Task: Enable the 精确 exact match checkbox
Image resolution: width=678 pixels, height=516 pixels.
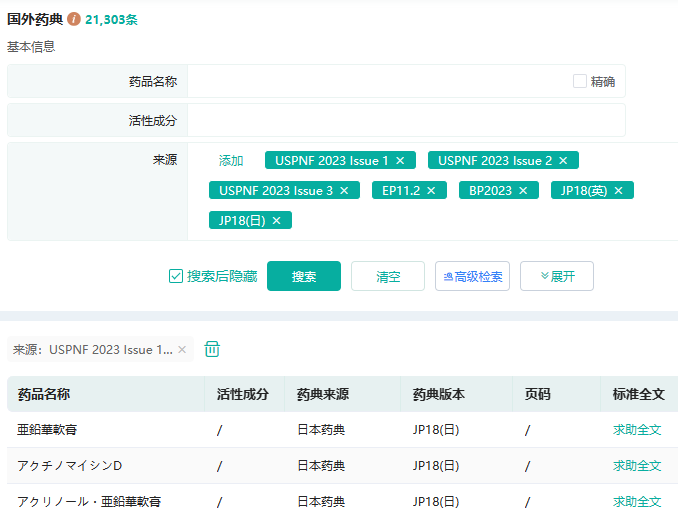Action: pos(580,82)
